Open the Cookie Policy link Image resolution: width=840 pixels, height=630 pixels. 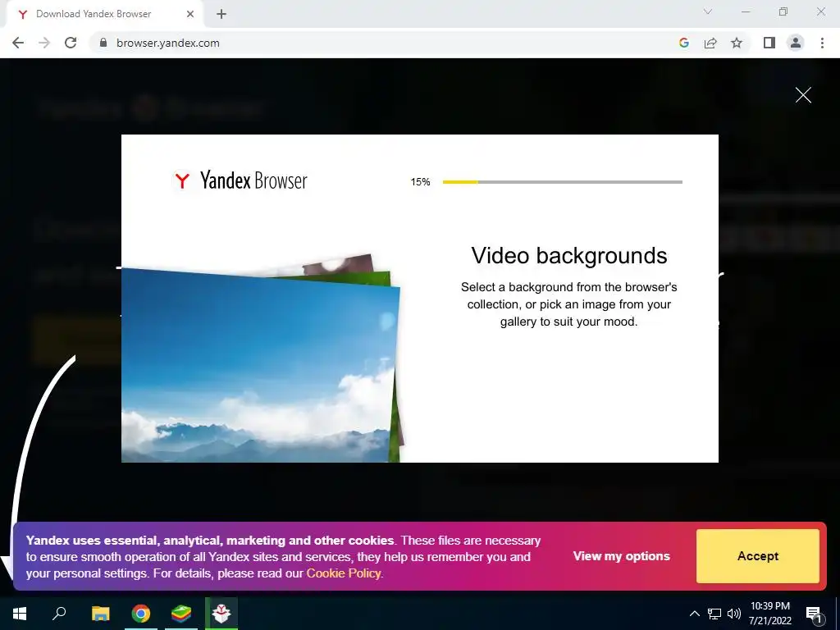click(x=344, y=573)
